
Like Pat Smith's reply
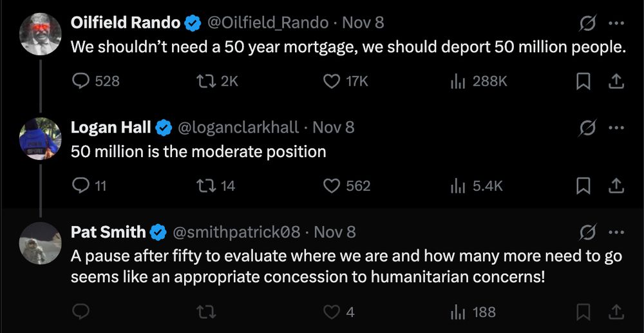pos(330,312)
